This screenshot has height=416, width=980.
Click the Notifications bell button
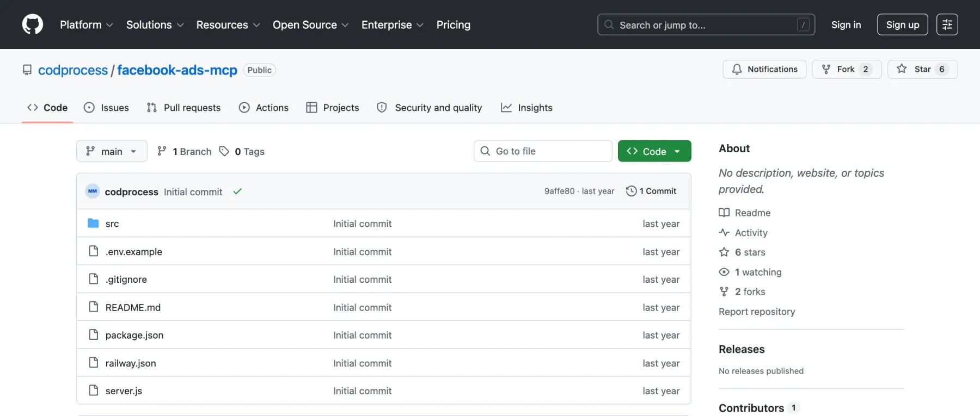tap(764, 69)
